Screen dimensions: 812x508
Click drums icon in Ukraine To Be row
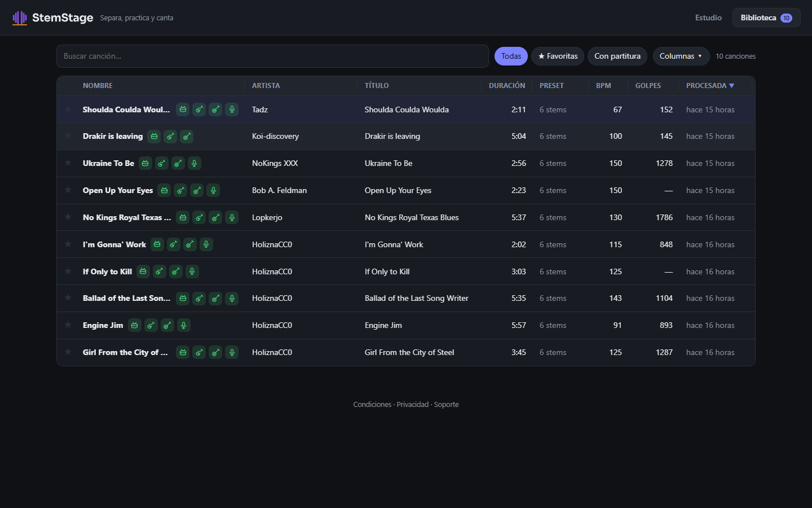145,164
